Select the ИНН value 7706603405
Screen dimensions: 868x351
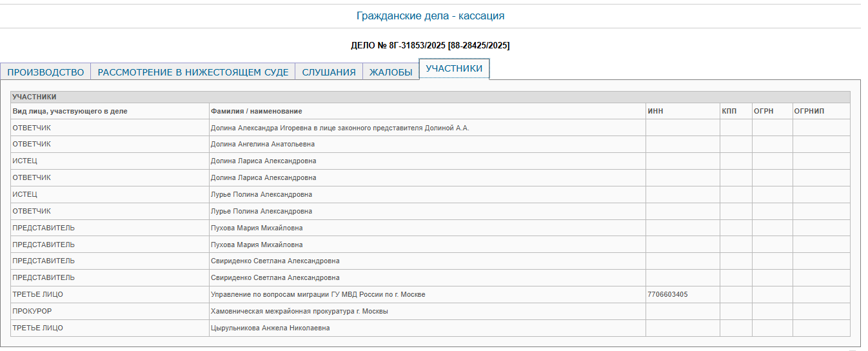pos(667,295)
